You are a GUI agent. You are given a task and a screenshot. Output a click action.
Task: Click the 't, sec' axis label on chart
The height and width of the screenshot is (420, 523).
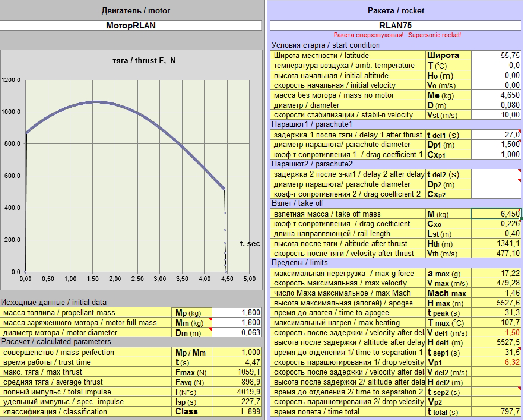click(250, 244)
